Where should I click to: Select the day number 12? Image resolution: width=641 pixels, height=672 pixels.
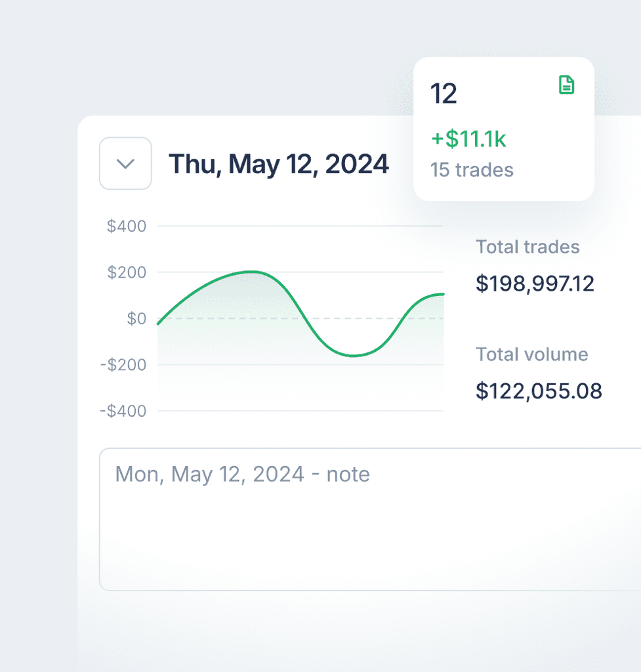(x=443, y=93)
